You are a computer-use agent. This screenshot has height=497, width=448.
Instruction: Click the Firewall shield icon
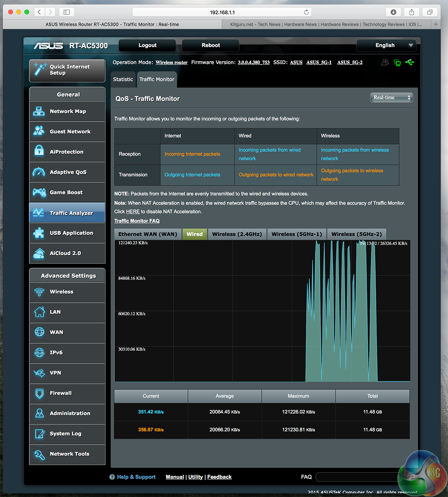tap(39, 393)
